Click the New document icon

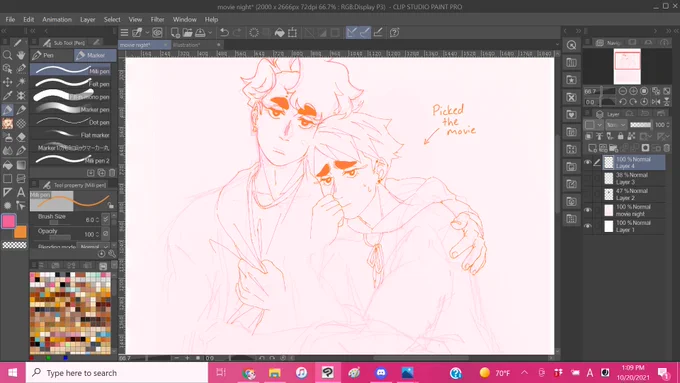[x=175, y=33]
